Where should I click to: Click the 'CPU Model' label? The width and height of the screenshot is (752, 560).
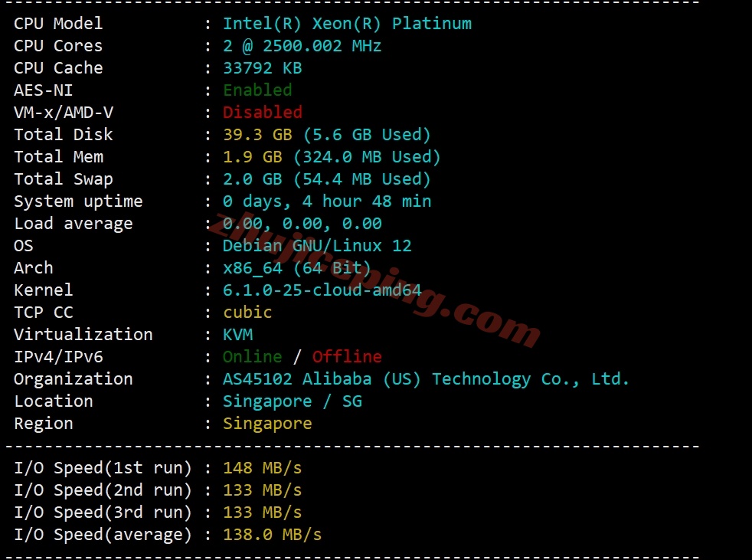[x=58, y=24]
